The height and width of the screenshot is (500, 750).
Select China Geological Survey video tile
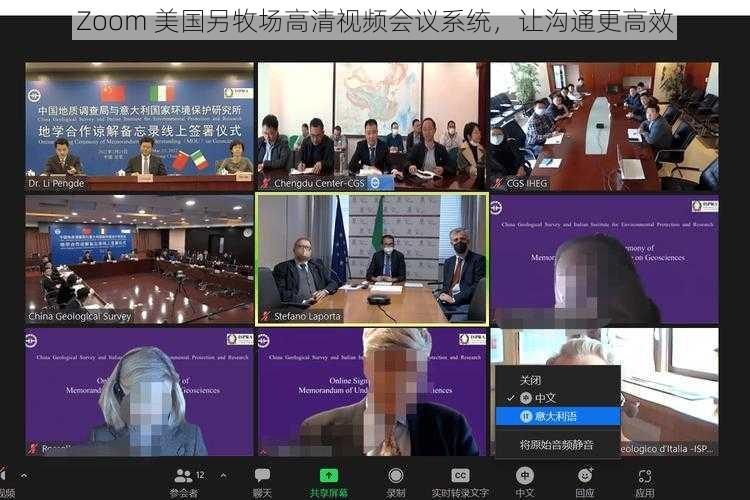click(140, 259)
